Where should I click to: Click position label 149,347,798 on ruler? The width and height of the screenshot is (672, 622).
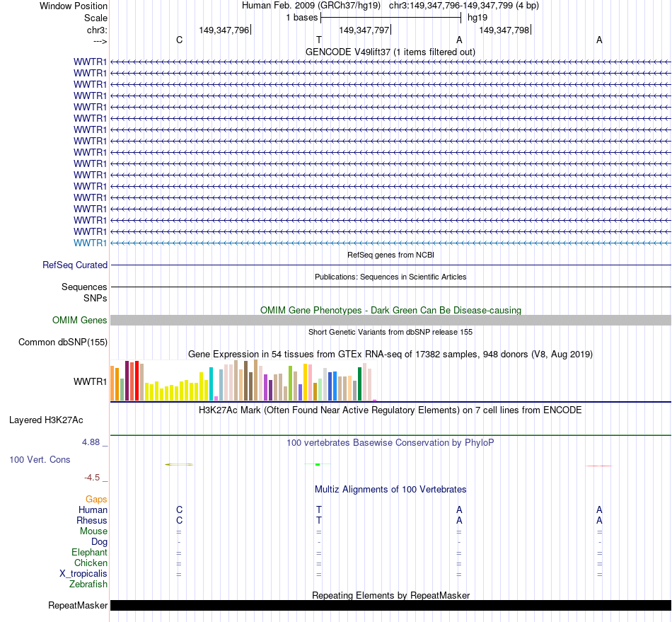504,30
